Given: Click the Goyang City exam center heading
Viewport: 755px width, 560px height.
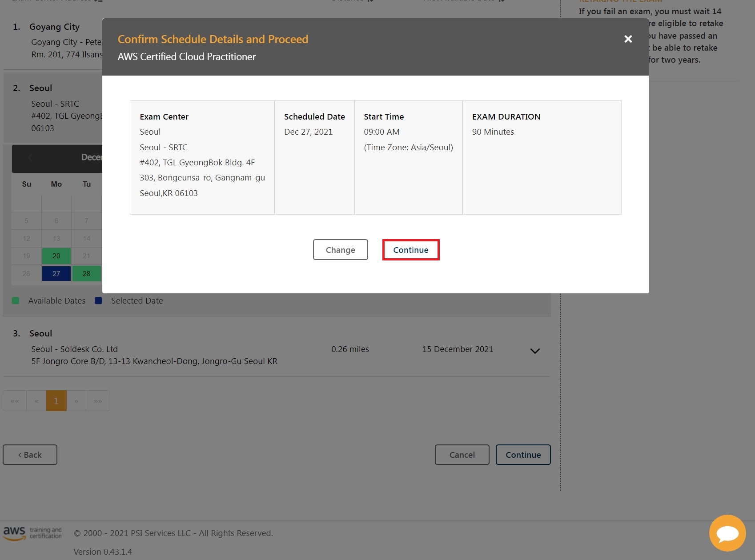Looking at the screenshot, I should pos(54,27).
